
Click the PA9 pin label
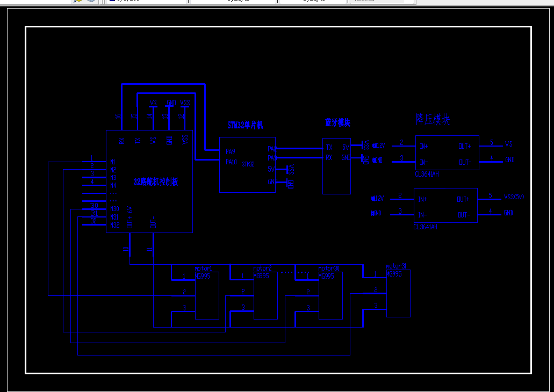point(231,151)
